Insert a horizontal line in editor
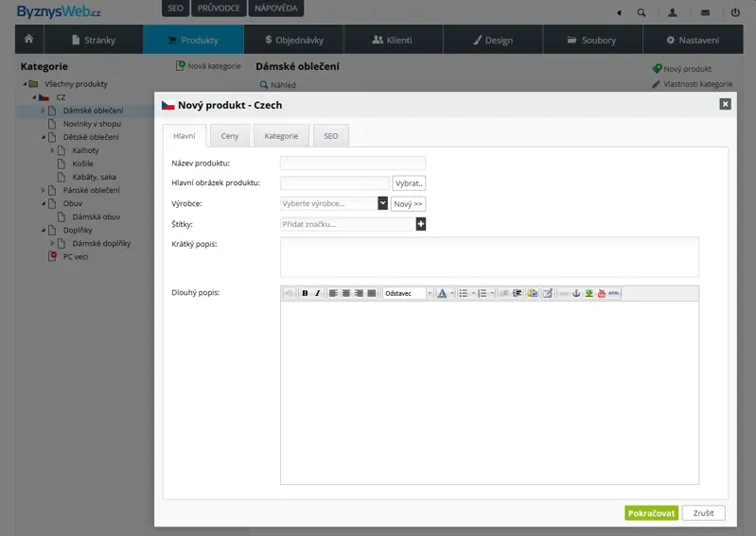Viewport: 756px width, 536px height. 563,293
